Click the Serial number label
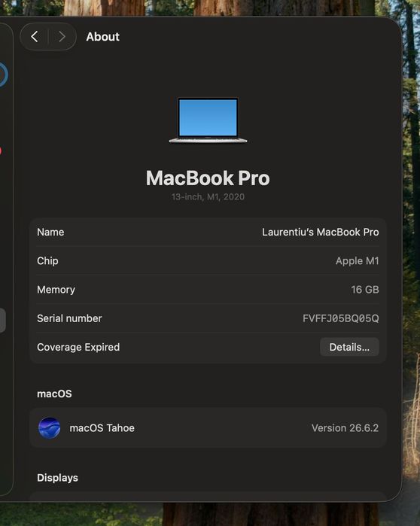This screenshot has width=420, height=526. (69, 318)
